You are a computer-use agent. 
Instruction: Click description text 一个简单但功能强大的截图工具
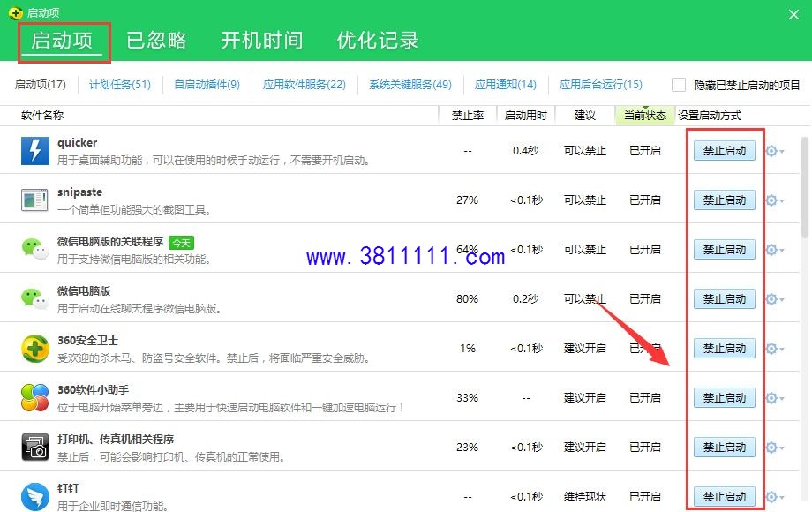click(133, 210)
